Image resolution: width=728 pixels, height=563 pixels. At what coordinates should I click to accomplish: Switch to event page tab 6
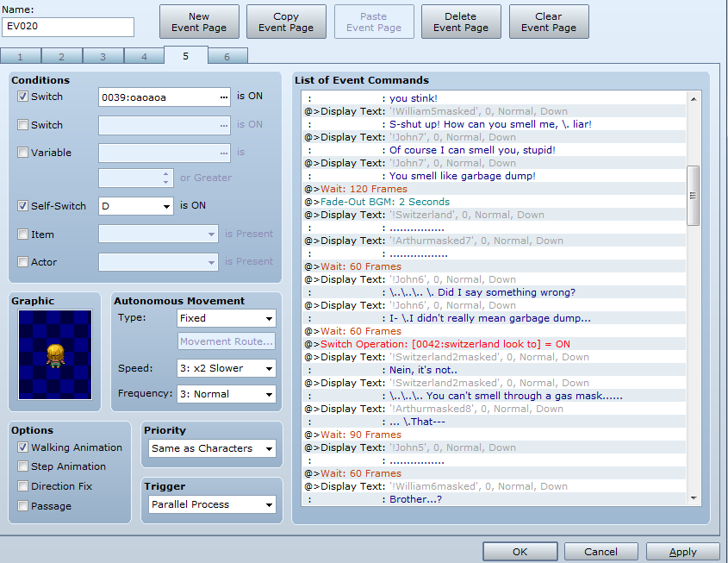(x=227, y=57)
